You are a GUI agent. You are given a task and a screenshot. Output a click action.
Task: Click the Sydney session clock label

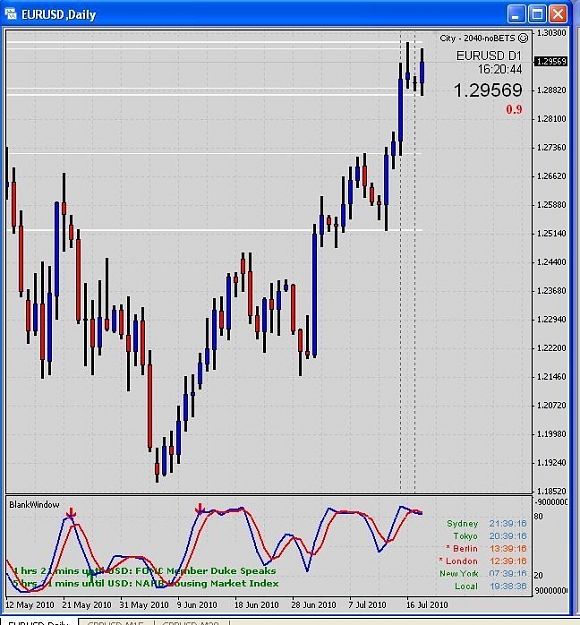tap(462, 523)
